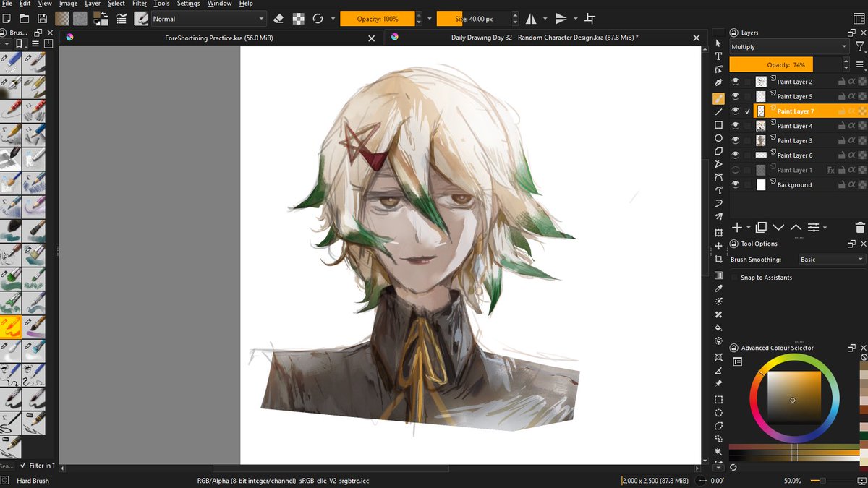This screenshot has height=488, width=868.
Task: Expand the brush reload options arrow
Action: click(x=333, y=19)
